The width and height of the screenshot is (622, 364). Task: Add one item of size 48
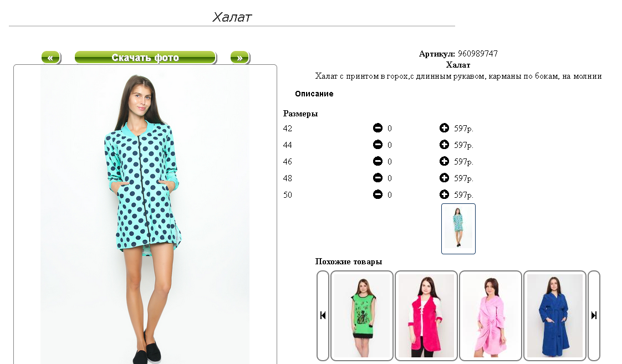(444, 178)
